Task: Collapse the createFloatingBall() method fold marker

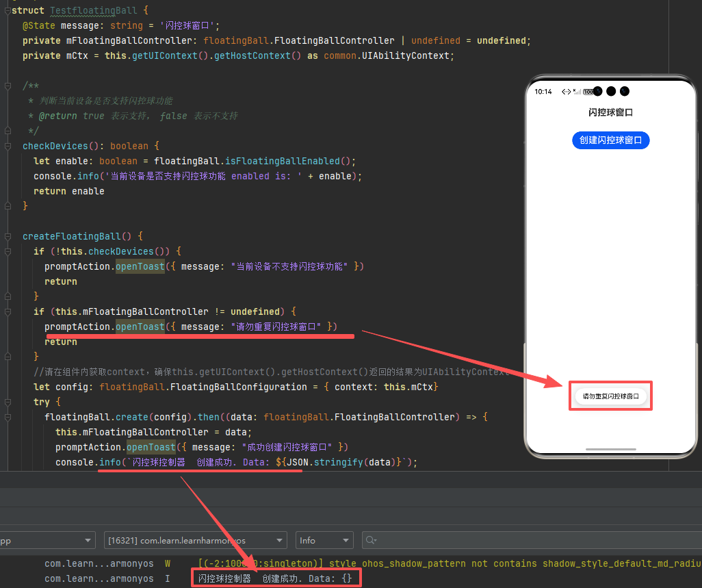Action: coord(8,236)
